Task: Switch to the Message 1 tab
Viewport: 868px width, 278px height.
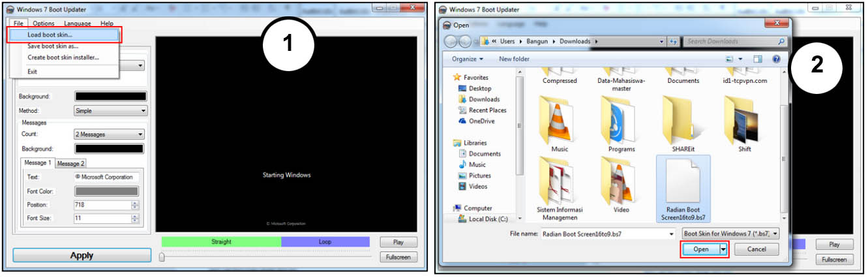Action: click(37, 162)
